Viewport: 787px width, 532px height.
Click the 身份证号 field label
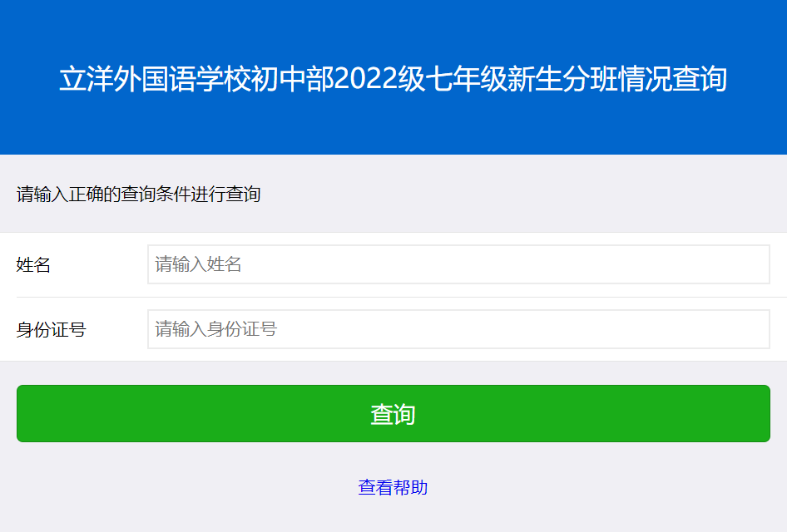(x=52, y=329)
